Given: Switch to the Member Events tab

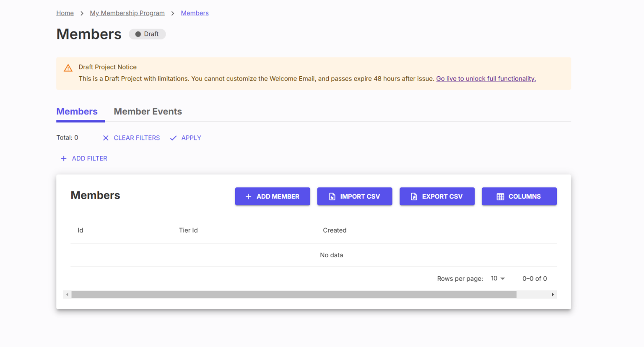Looking at the screenshot, I should (148, 111).
